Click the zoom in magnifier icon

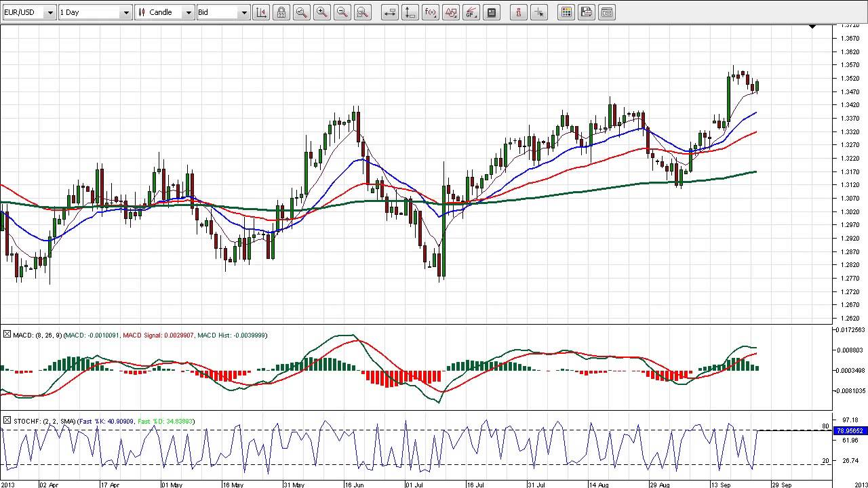pyautogui.click(x=322, y=12)
